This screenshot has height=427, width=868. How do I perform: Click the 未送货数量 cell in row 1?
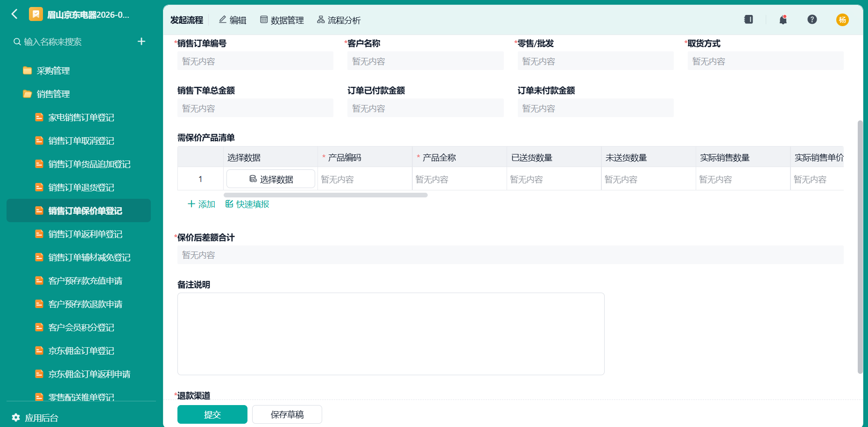point(649,179)
